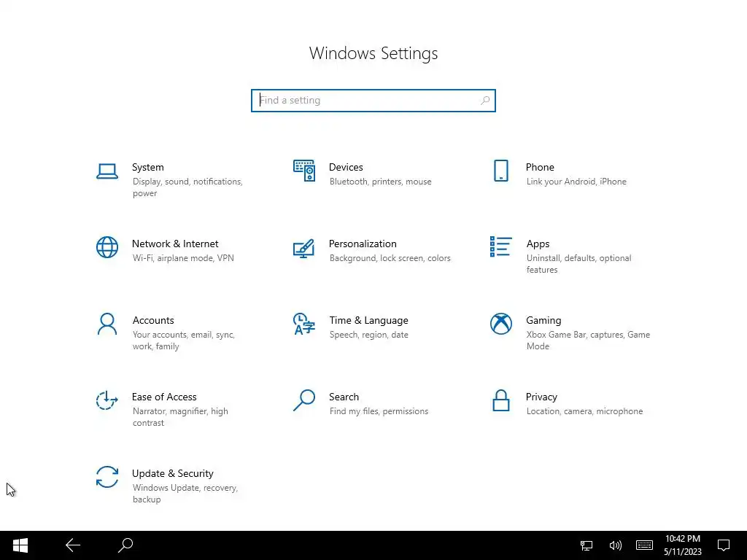Open the Network & Internet globe icon
Viewport: 747px width, 560px height.
click(107, 247)
